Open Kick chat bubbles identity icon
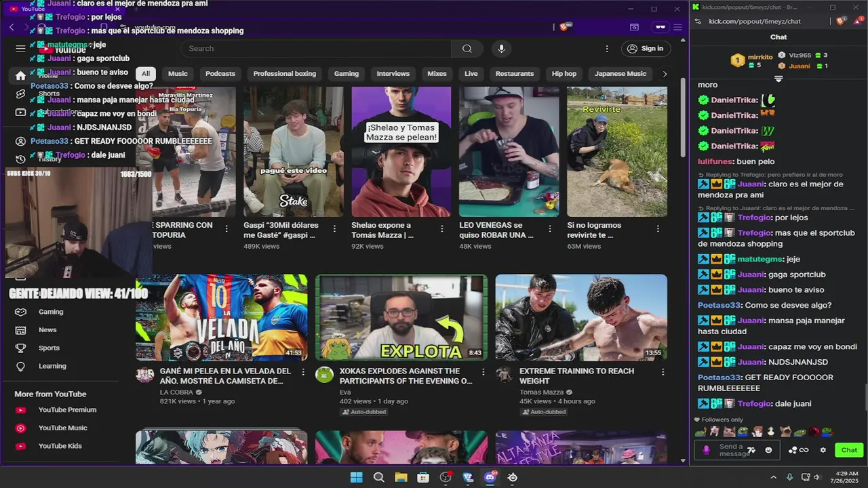Viewport: 868px width, 488px height. pos(793,450)
